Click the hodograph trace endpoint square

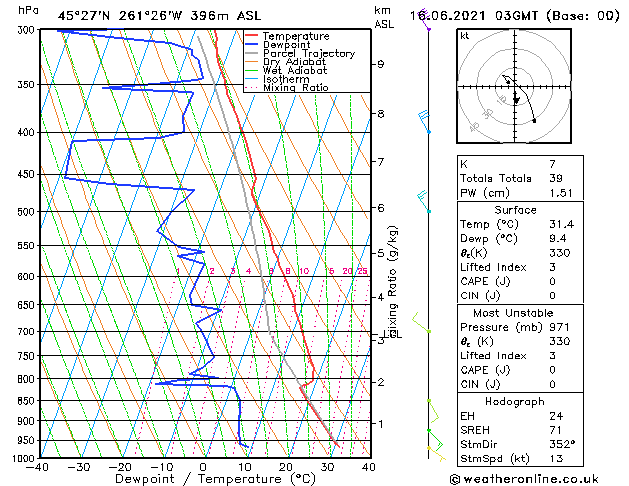(534, 121)
